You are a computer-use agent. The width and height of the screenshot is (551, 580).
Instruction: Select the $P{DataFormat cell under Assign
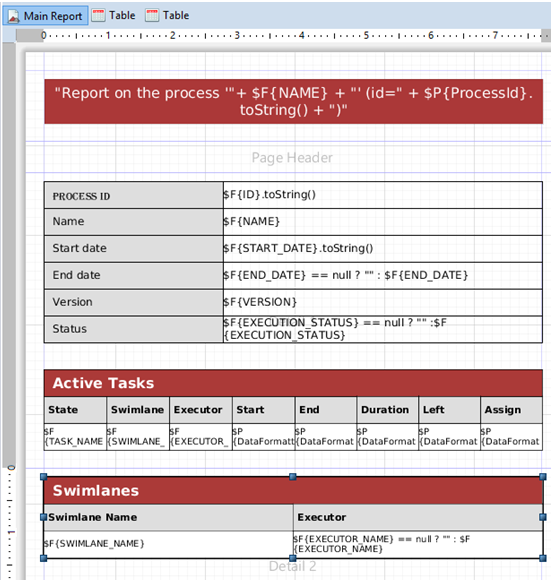(511, 437)
